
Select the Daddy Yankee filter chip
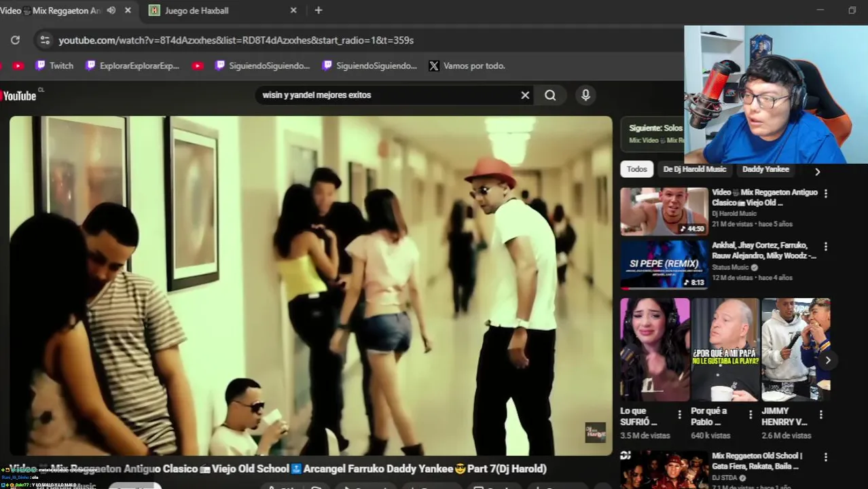point(765,169)
